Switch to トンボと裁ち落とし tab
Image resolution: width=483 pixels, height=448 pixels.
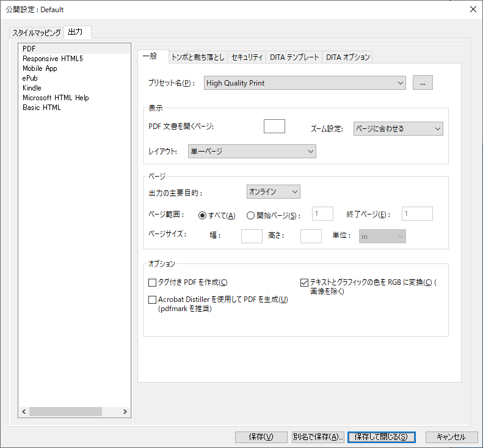coord(197,57)
